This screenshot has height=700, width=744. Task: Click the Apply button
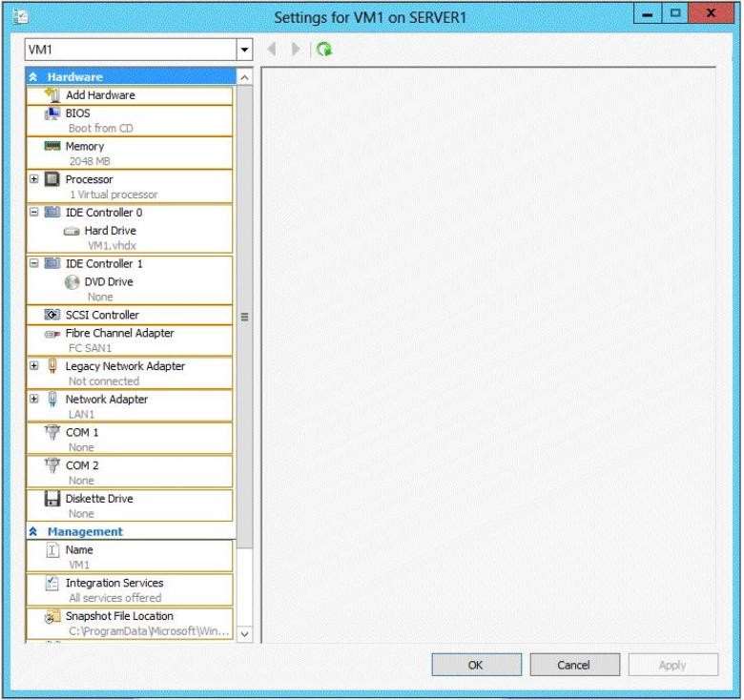pyautogui.click(x=672, y=665)
